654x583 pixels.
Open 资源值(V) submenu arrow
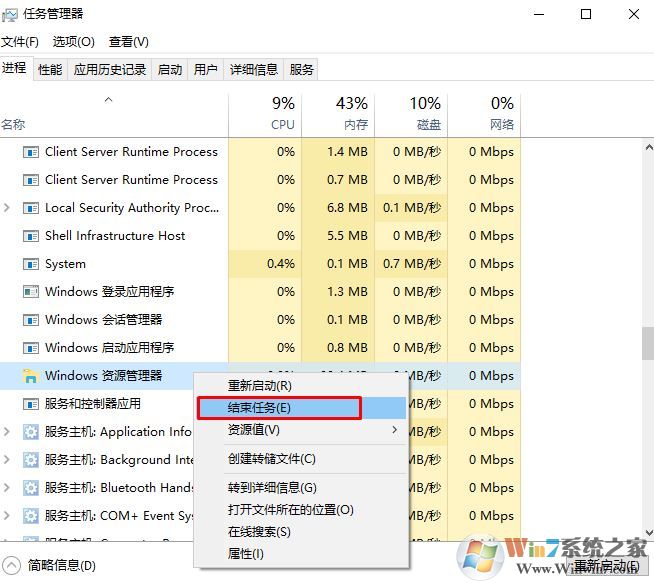click(x=395, y=430)
